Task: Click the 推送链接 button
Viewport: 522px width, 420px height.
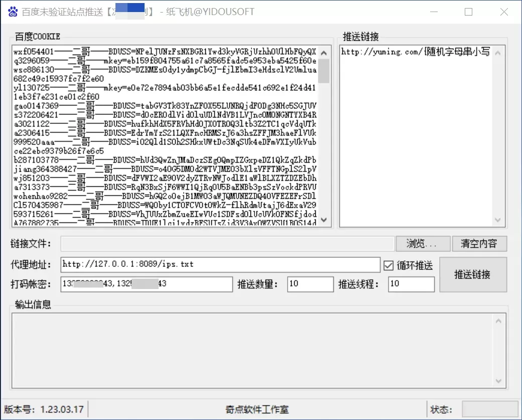Action: (x=473, y=274)
